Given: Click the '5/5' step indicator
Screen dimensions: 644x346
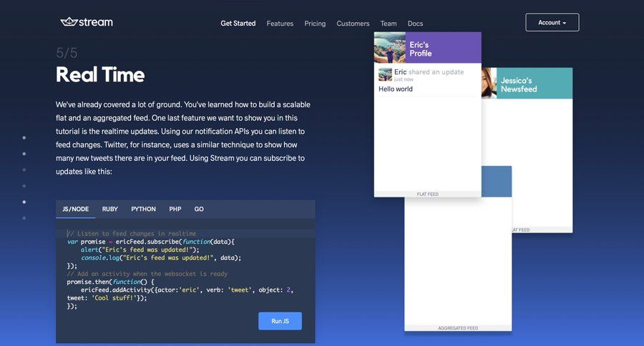Looking at the screenshot, I should pos(67,52).
